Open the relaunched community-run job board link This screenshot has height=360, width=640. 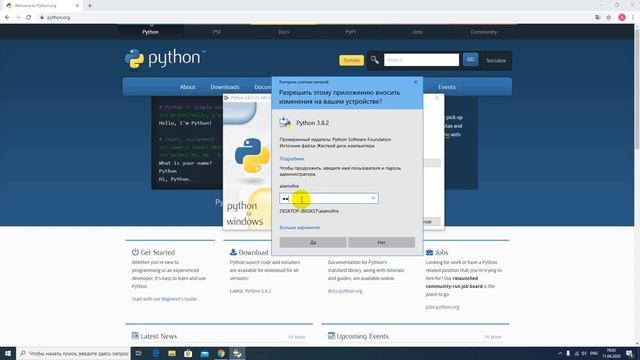click(454, 282)
